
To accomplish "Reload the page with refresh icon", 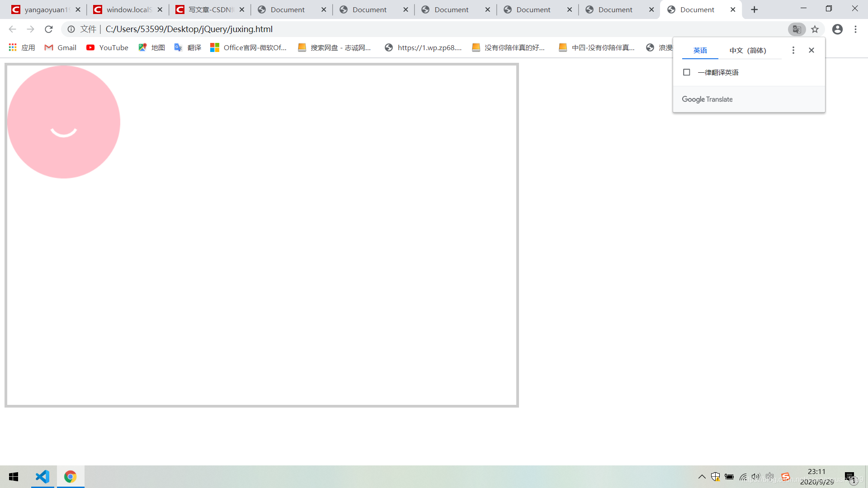I will (x=49, y=29).
